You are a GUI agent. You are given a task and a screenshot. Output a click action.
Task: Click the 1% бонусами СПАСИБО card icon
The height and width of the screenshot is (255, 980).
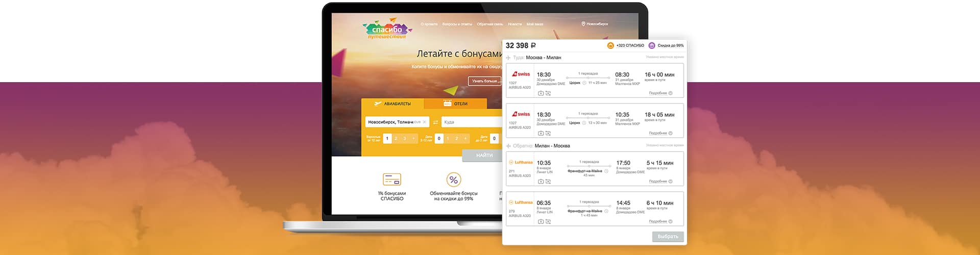click(392, 180)
